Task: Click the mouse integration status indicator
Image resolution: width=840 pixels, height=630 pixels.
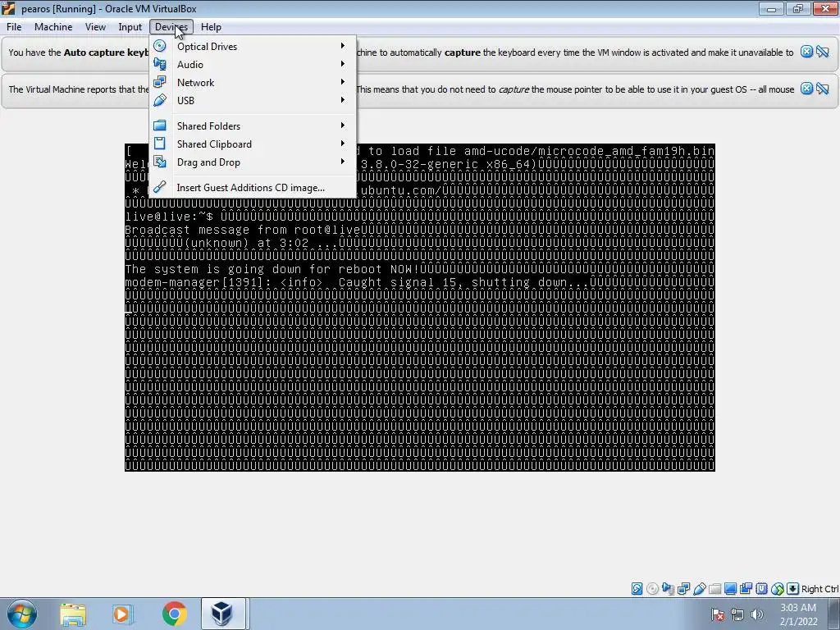Action: [x=778, y=589]
